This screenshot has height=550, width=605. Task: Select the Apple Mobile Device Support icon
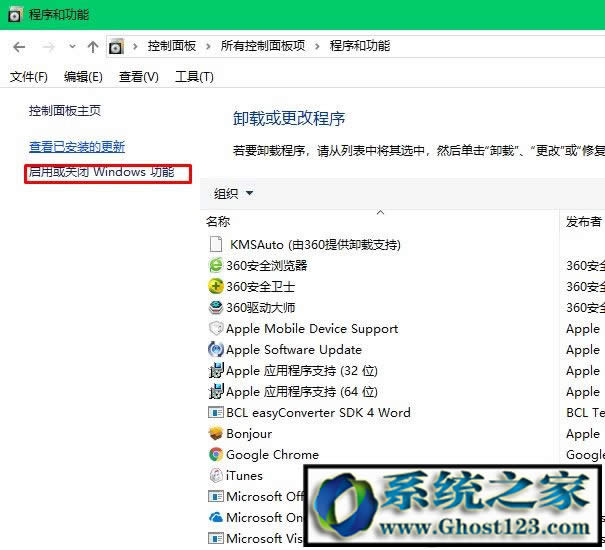coord(215,328)
